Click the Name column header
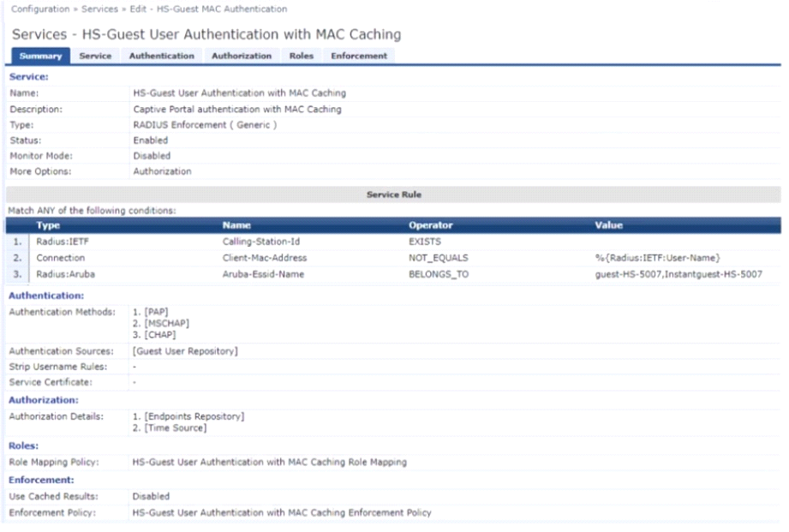Screen dimensions: 789x532 pos(236,225)
